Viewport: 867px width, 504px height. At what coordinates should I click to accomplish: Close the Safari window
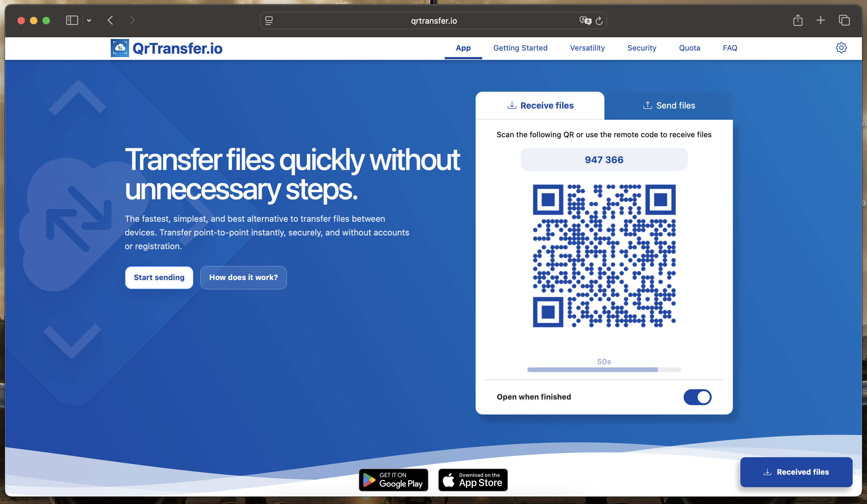pos(21,21)
